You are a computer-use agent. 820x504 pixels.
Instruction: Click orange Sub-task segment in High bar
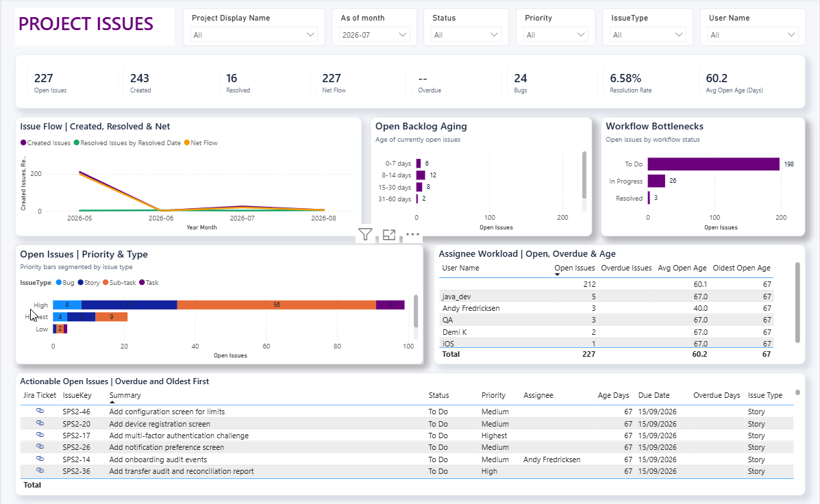pyautogui.click(x=276, y=305)
